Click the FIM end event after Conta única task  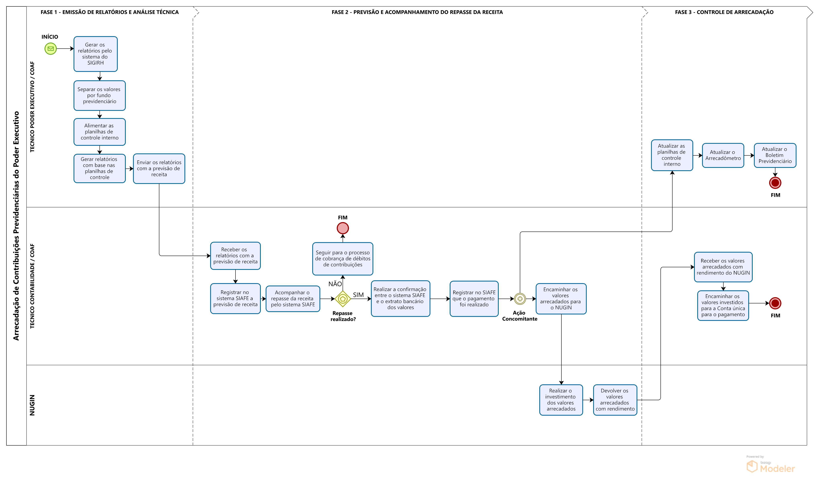(x=775, y=303)
